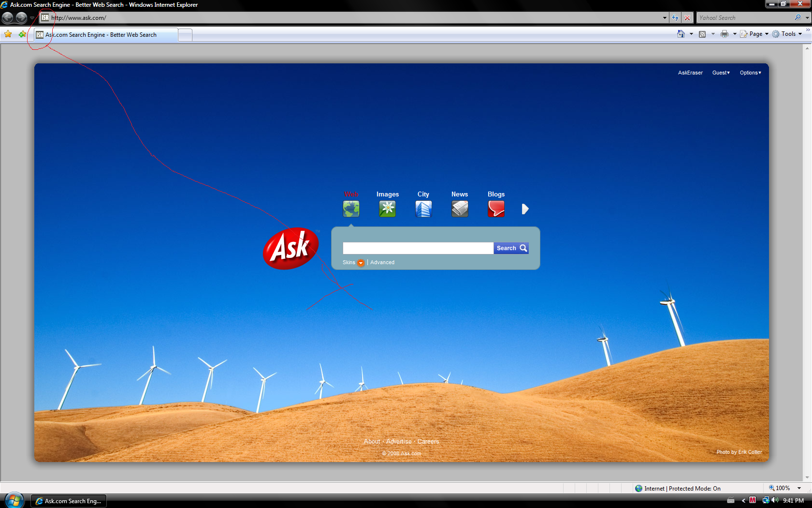Click the red Ask logo
This screenshot has height=508, width=812.
pos(291,248)
